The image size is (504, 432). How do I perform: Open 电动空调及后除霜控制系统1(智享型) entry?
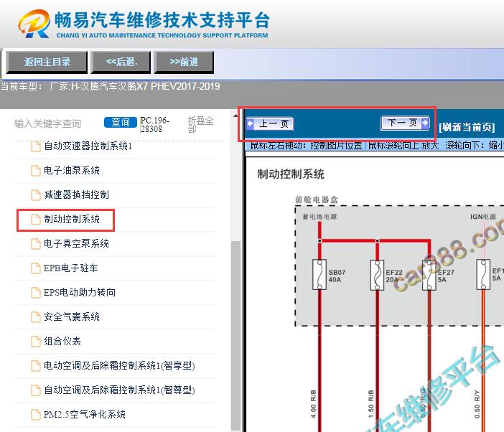click(x=119, y=365)
